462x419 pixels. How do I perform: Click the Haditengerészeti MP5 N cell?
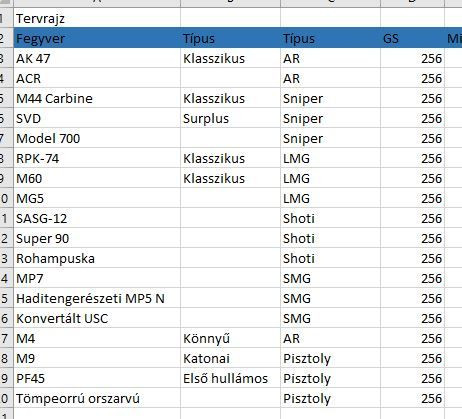pyautogui.click(x=97, y=298)
